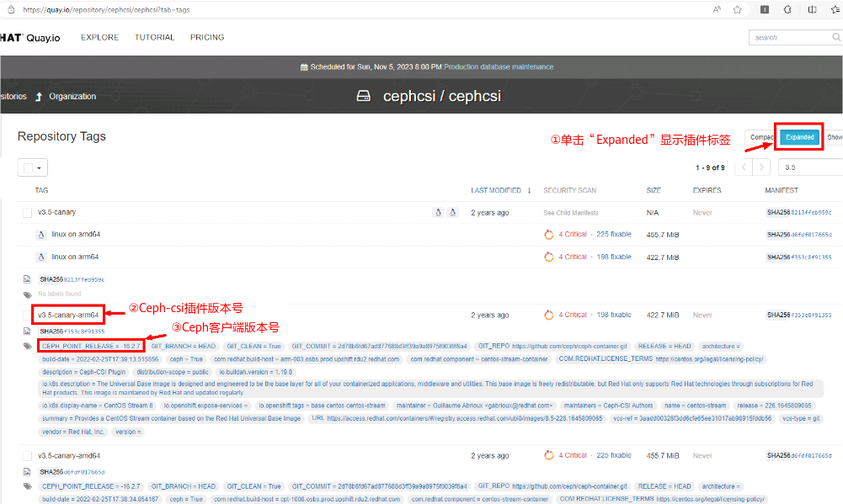Screen dimensions: 843x504
Task: Open the split screen browser icon
Action: tap(813, 9)
